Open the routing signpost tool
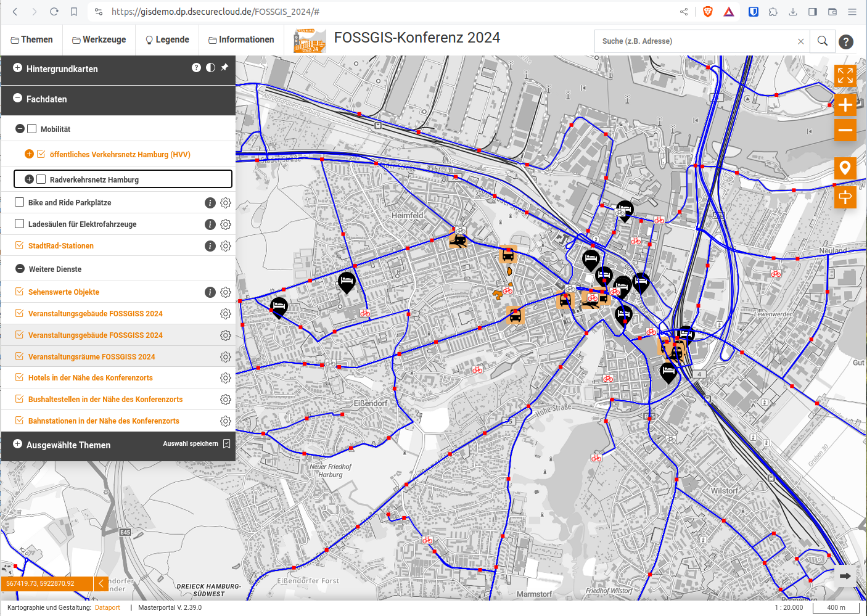The width and height of the screenshot is (867, 616). (845, 197)
